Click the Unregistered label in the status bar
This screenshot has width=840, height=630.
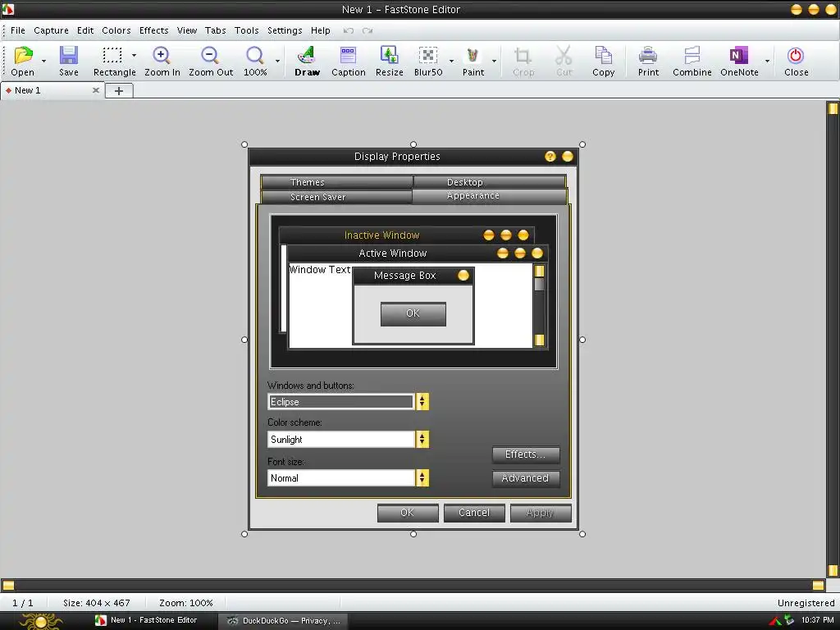tap(806, 603)
